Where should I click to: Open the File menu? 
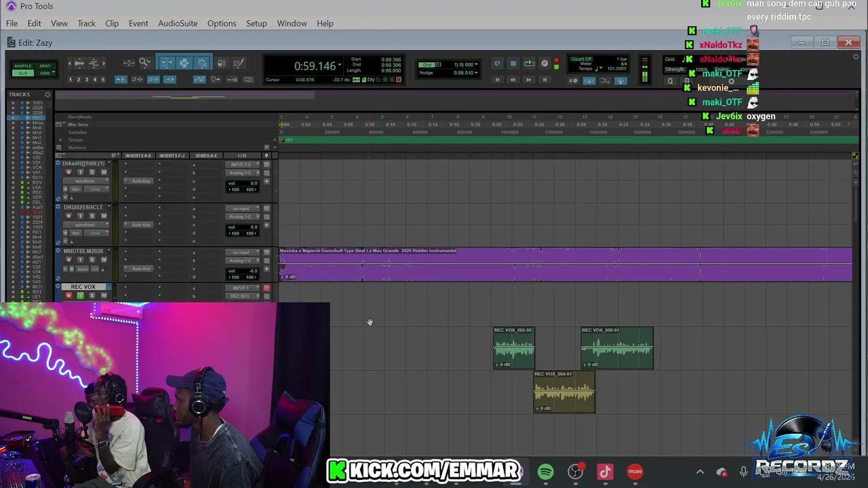[12, 23]
